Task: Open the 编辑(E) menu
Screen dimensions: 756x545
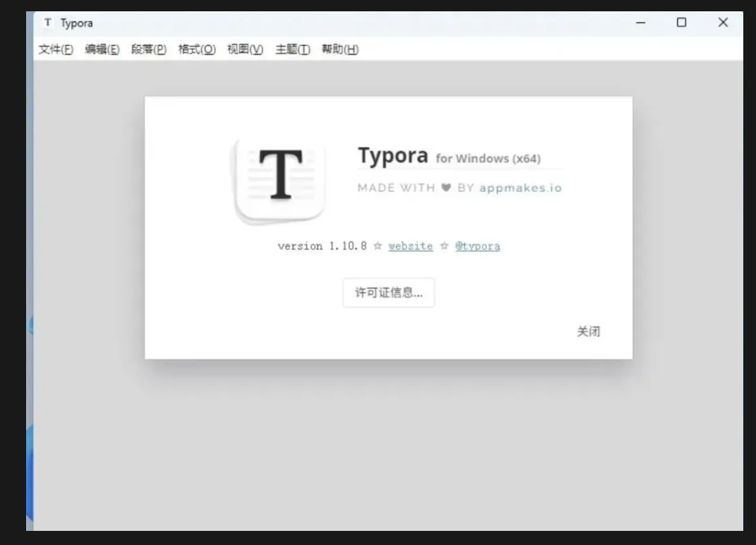Action: [x=102, y=49]
